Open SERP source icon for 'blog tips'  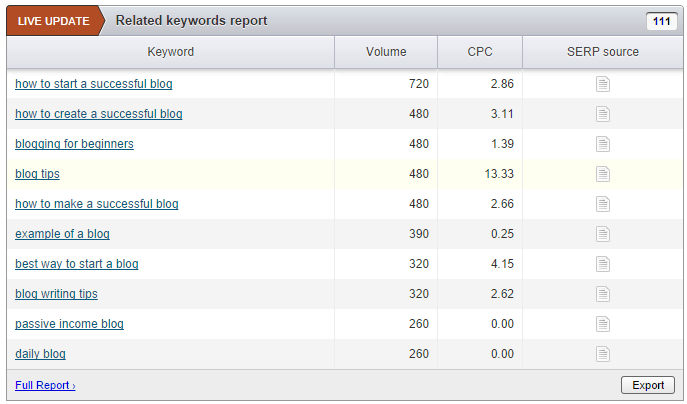pyautogui.click(x=602, y=174)
